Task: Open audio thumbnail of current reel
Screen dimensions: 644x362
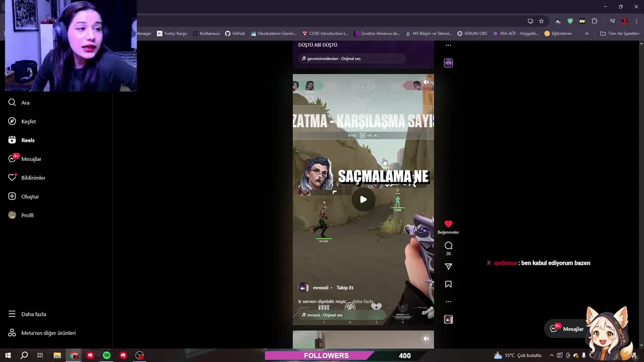Action: coord(448,319)
